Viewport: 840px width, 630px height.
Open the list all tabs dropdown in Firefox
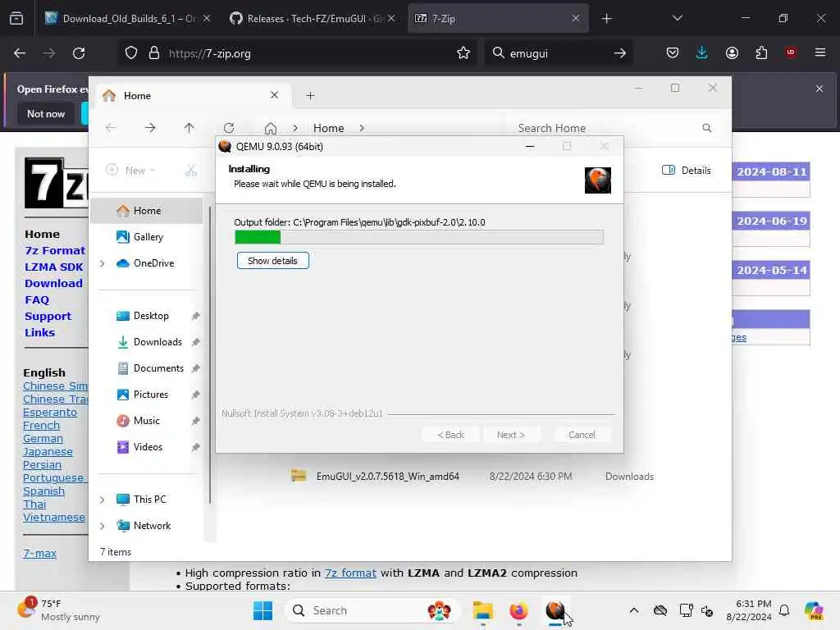[677, 18]
